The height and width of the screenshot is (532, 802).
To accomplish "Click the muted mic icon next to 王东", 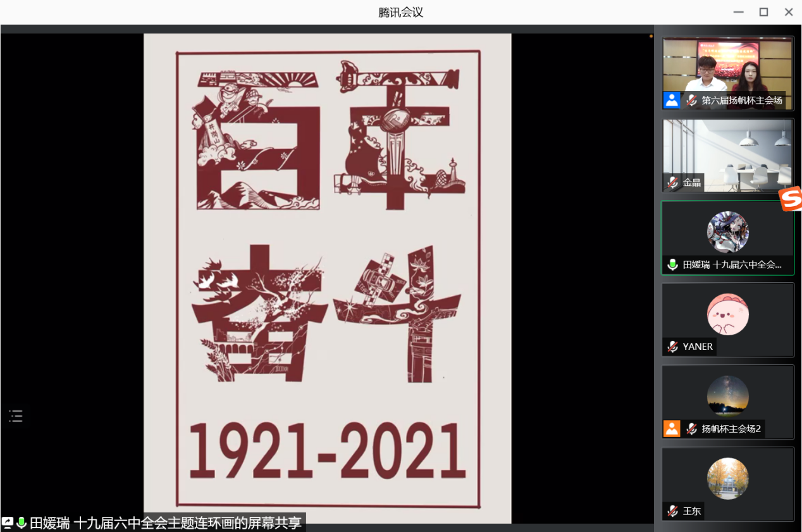I will click(x=673, y=511).
